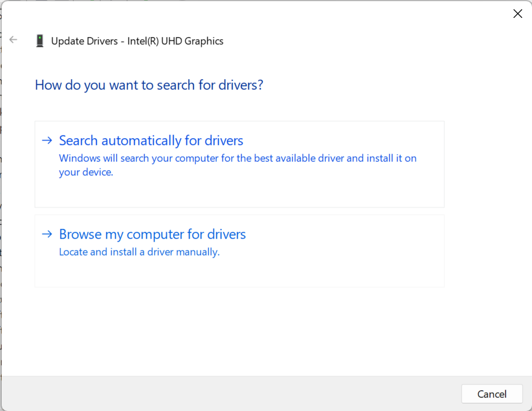Click the arrow beside Search automatically option
This screenshot has width=532, height=411.
click(x=46, y=140)
